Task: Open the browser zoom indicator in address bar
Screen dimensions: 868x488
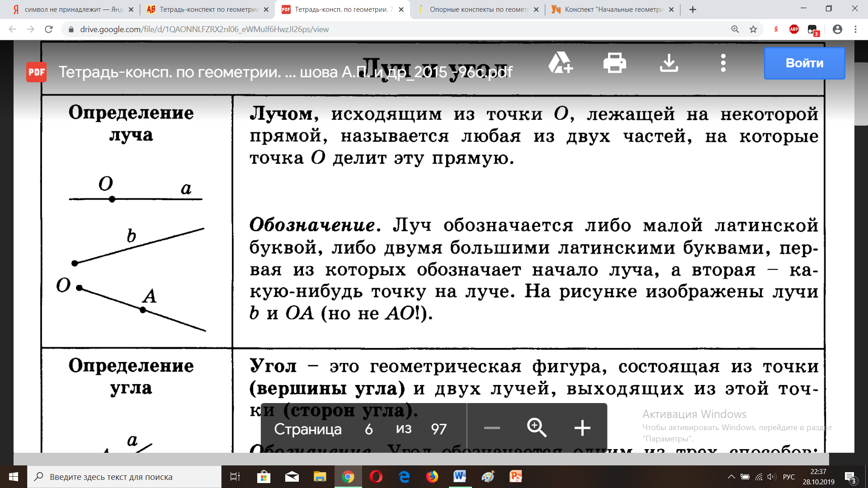Action: click(735, 29)
